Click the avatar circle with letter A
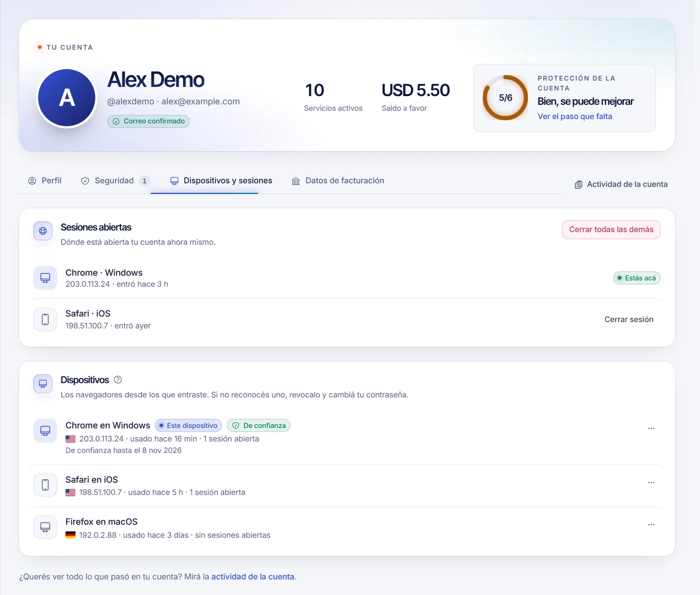 click(66, 98)
